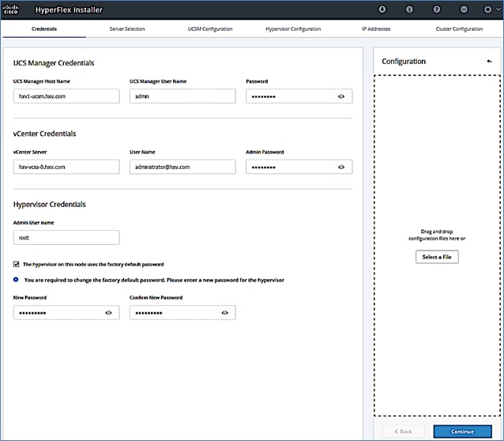Viewport: 504px width, 441px height.
Task: Click the Confirm New Password input field
Action: pyautogui.click(x=182, y=313)
